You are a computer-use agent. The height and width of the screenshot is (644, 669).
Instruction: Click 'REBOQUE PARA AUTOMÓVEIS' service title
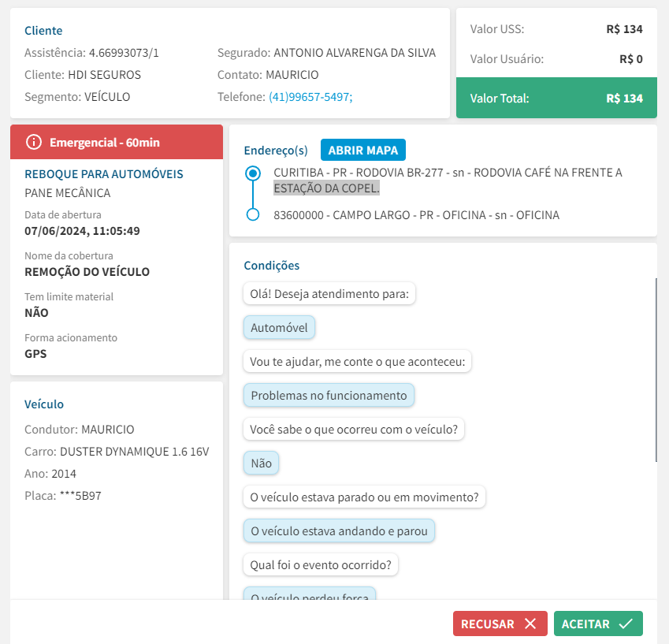104,173
